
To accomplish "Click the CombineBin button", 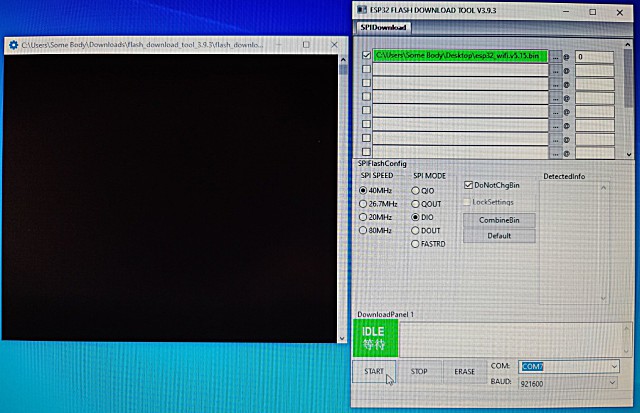I will tap(499, 220).
